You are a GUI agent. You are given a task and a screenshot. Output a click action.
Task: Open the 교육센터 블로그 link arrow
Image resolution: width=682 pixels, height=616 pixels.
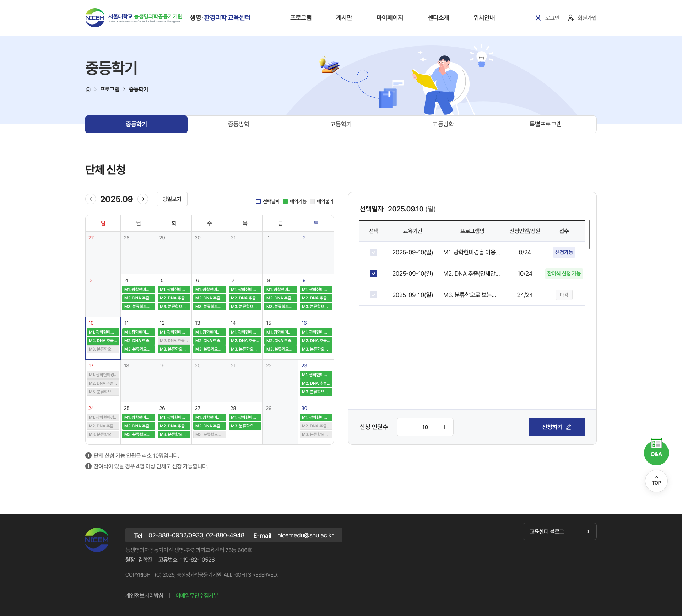point(588,531)
